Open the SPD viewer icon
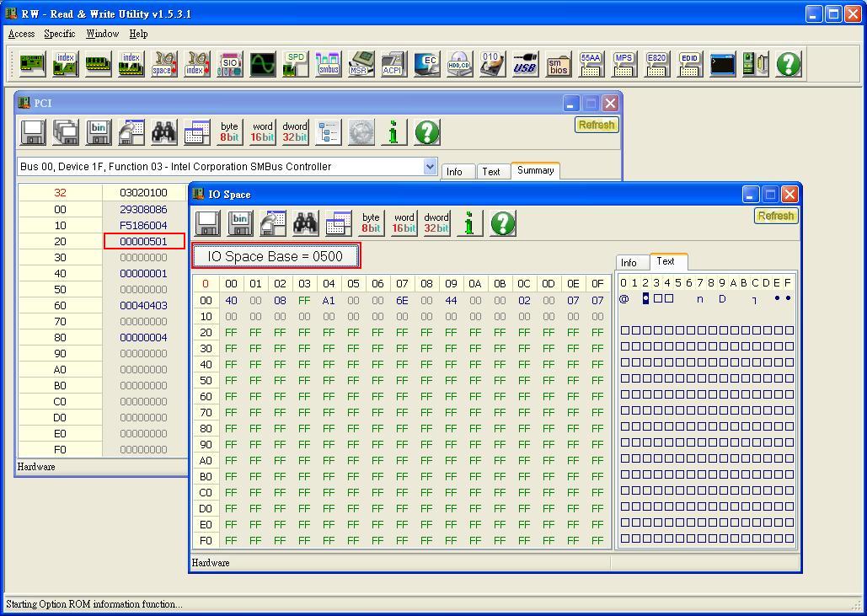The width and height of the screenshot is (867, 616). (295, 63)
